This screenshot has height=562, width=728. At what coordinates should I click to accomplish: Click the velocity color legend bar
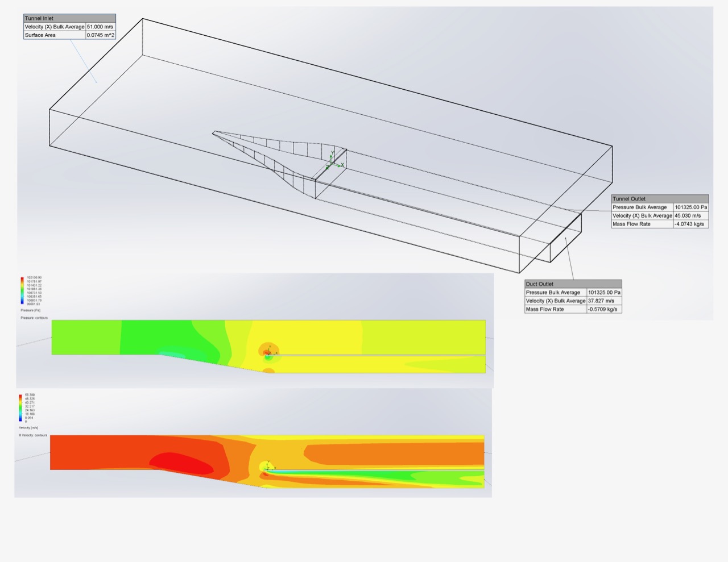(x=20, y=407)
